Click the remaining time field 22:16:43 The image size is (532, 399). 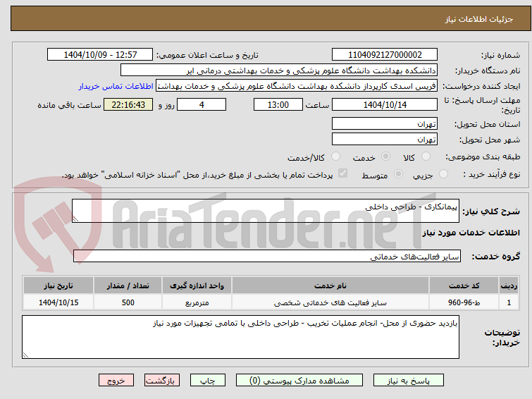128,104
